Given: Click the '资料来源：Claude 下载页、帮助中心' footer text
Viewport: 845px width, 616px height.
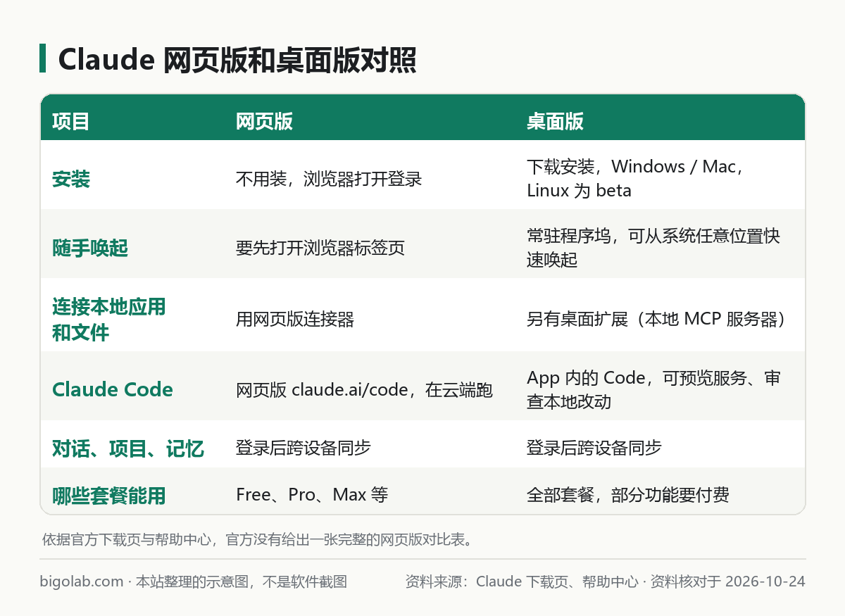Looking at the screenshot, I should [x=522, y=582].
